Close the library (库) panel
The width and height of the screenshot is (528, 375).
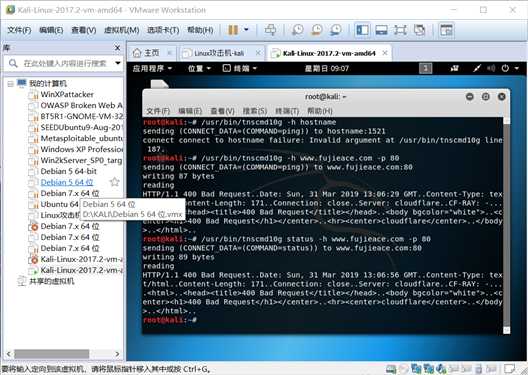point(117,48)
